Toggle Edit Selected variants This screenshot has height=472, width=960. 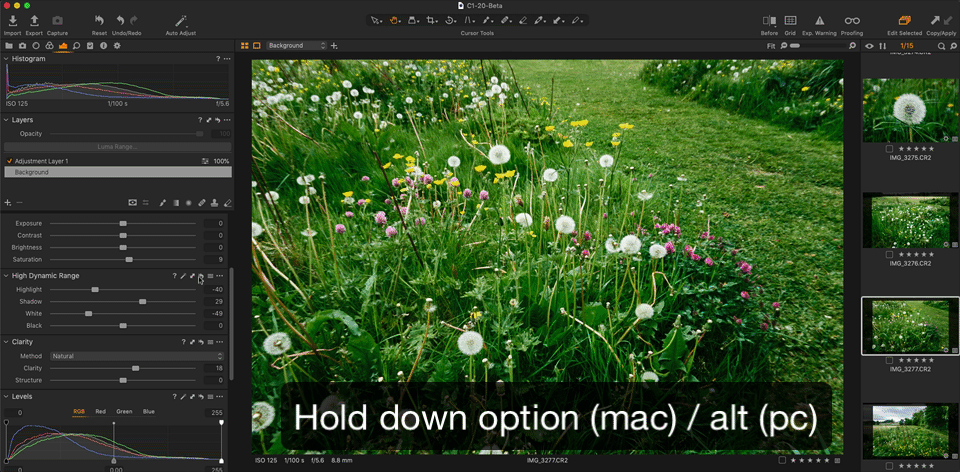click(x=904, y=21)
